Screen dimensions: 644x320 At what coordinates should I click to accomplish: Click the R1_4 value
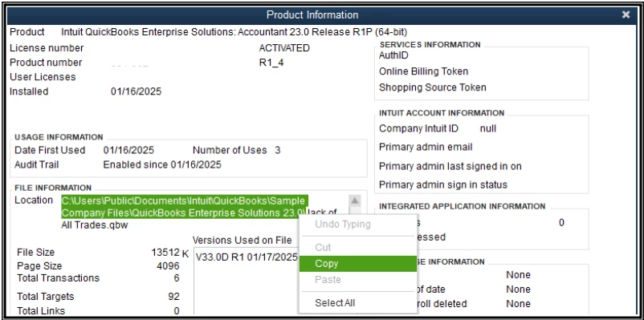271,63
